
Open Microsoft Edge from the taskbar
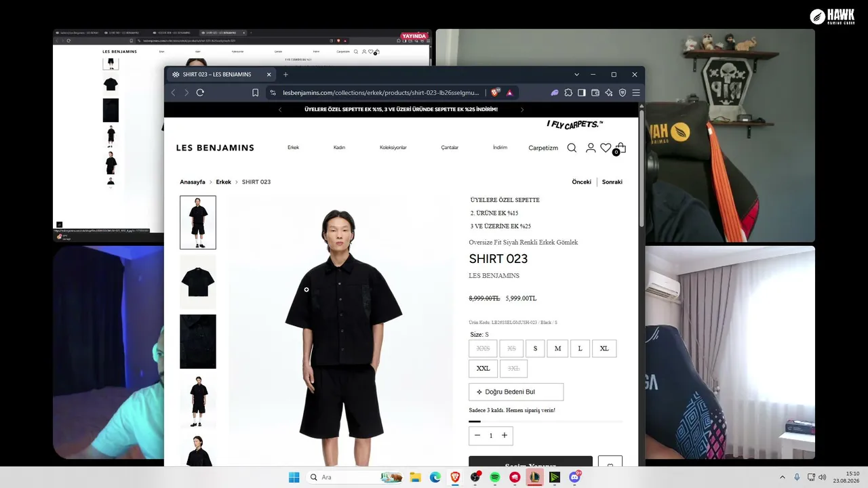point(435,477)
